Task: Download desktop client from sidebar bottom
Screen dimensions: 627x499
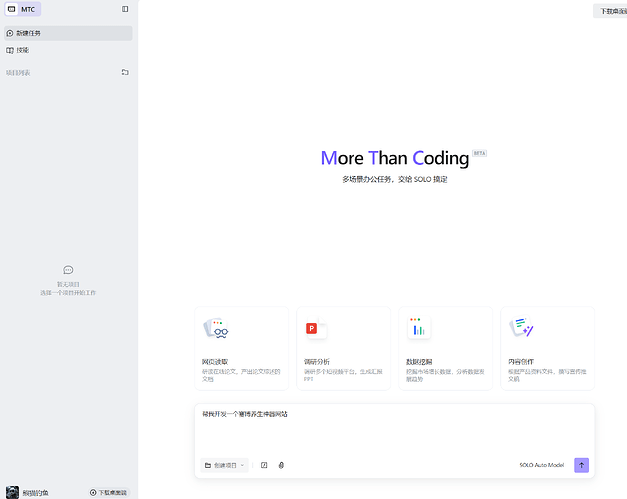Action: (x=108, y=493)
